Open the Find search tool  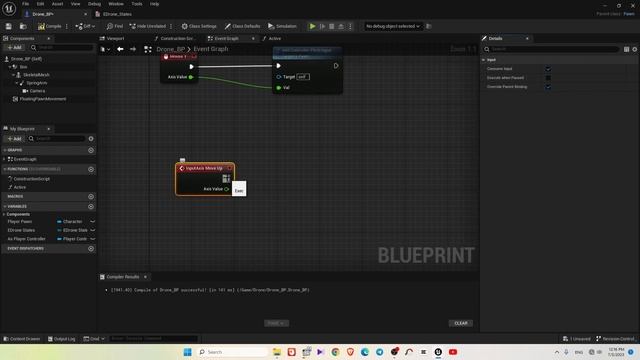[115, 26]
